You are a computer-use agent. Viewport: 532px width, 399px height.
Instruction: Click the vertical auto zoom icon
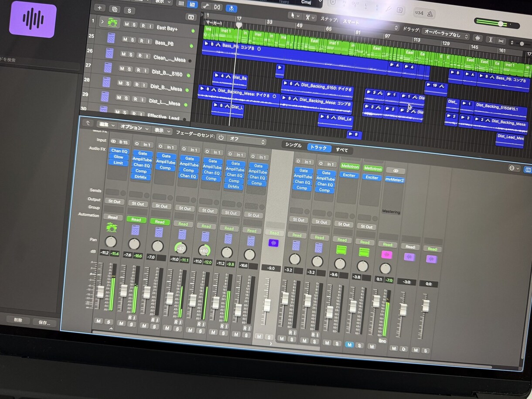point(490,40)
